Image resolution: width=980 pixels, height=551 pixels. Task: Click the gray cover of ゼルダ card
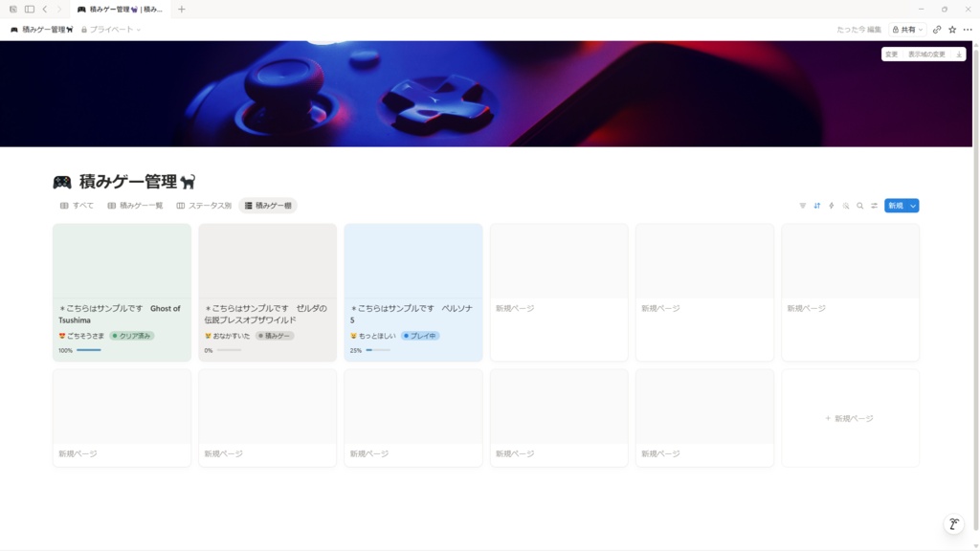(x=268, y=261)
